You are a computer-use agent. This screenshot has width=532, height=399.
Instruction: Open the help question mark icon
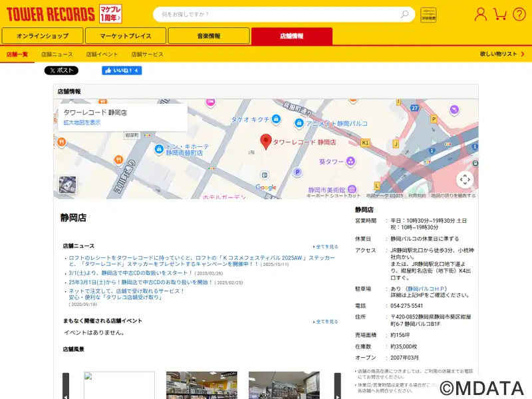(519, 14)
